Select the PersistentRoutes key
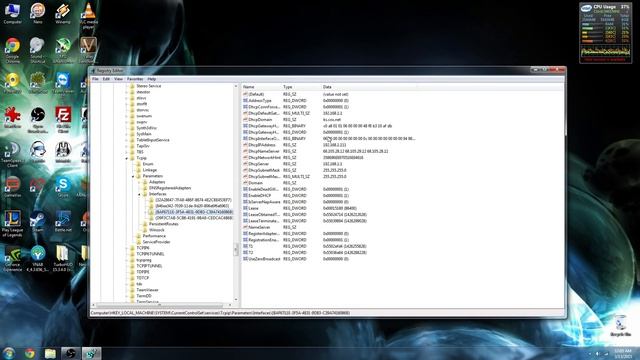 (x=164, y=224)
